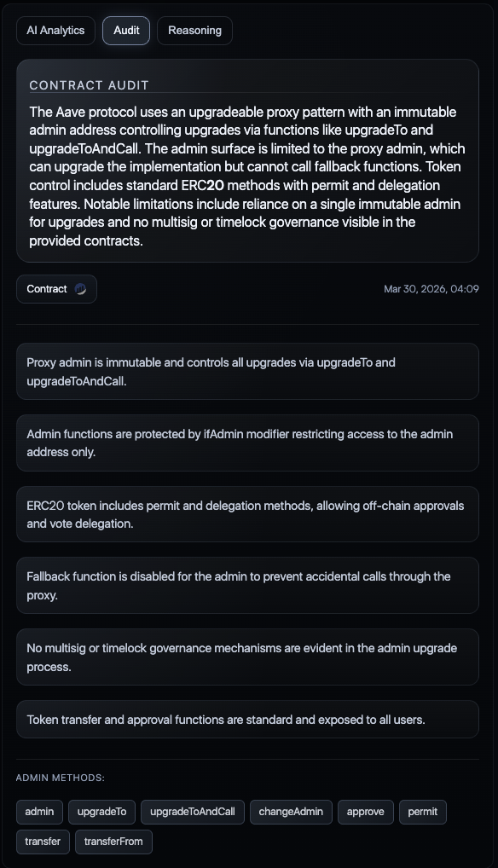The width and height of the screenshot is (498, 868).
Task: Select the changeAdmin method tag
Action: pos(291,812)
